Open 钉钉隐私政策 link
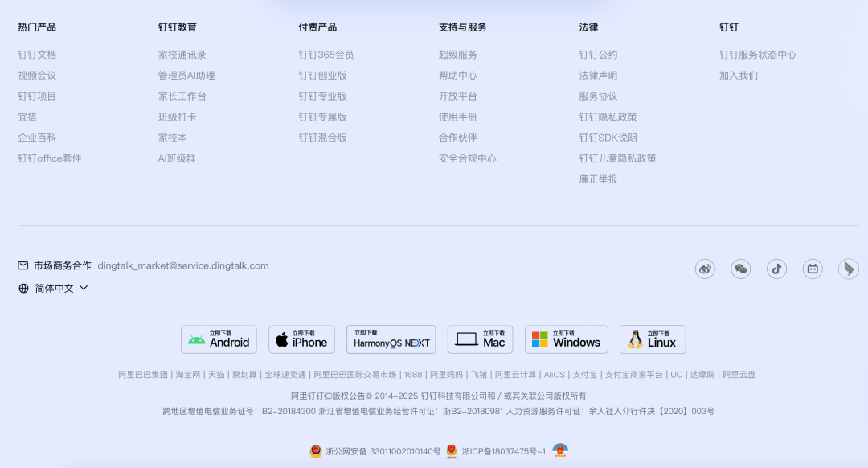This screenshot has width=868, height=468. tap(608, 117)
